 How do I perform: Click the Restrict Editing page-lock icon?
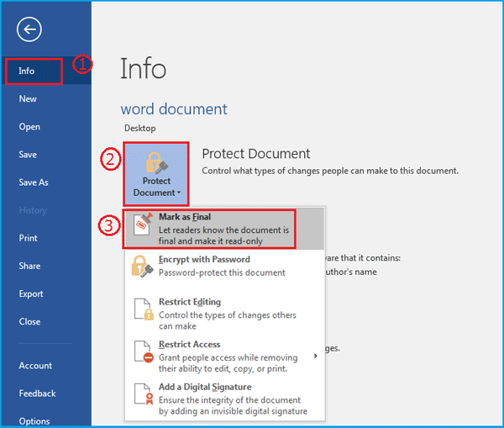coord(144,309)
